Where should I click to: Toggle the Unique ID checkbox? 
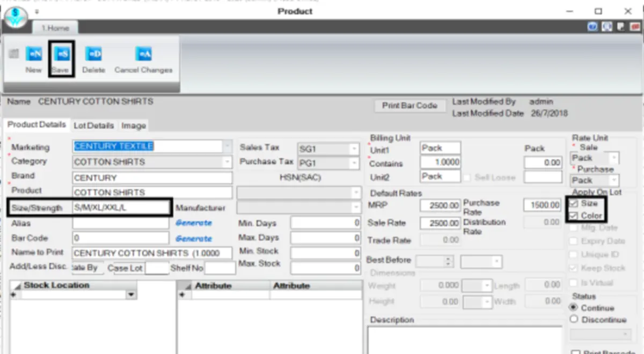click(x=574, y=255)
